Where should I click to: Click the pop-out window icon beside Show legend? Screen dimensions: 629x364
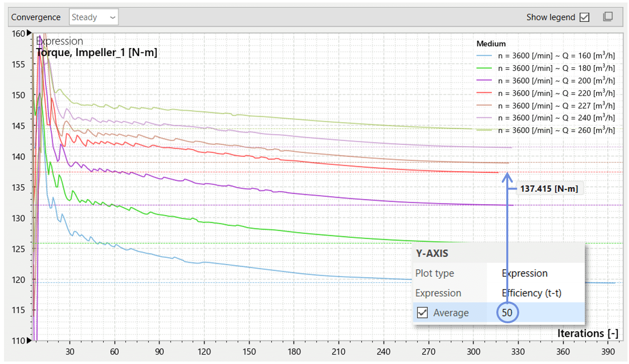[x=608, y=17]
